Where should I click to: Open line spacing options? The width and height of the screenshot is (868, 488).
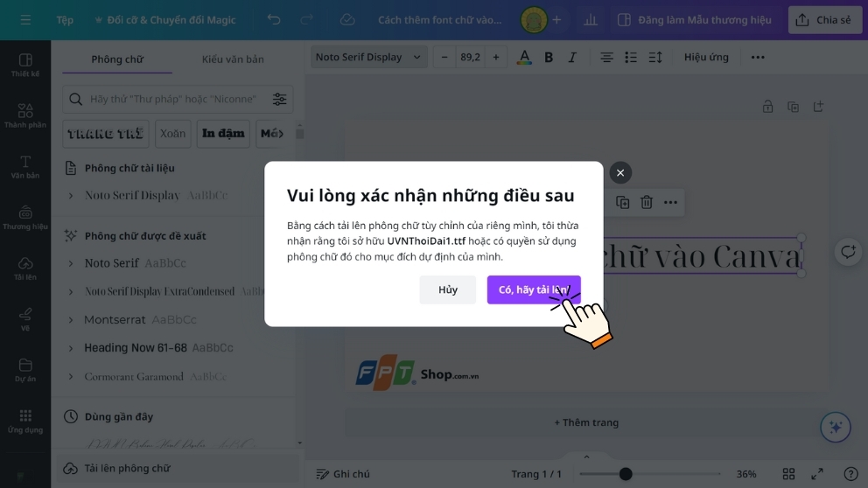pyautogui.click(x=655, y=57)
